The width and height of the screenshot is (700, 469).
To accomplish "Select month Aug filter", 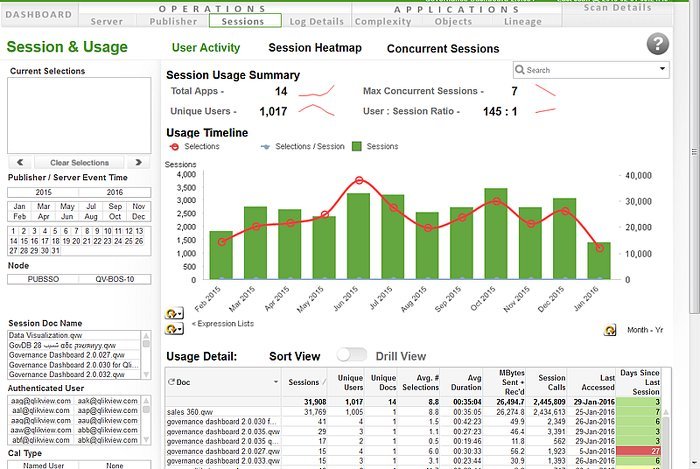I will [91, 216].
